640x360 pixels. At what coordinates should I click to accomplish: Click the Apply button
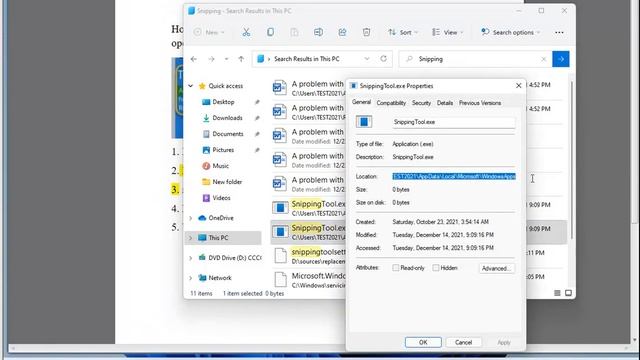[x=504, y=342]
